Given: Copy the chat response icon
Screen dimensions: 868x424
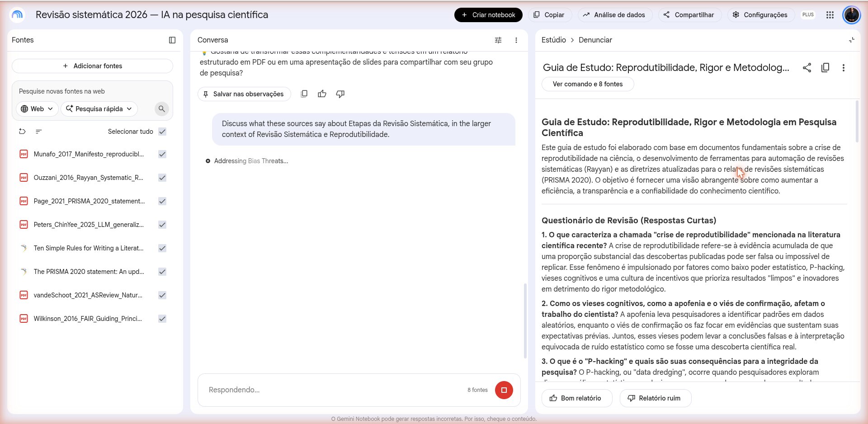Looking at the screenshot, I should pyautogui.click(x=304, y=94).
